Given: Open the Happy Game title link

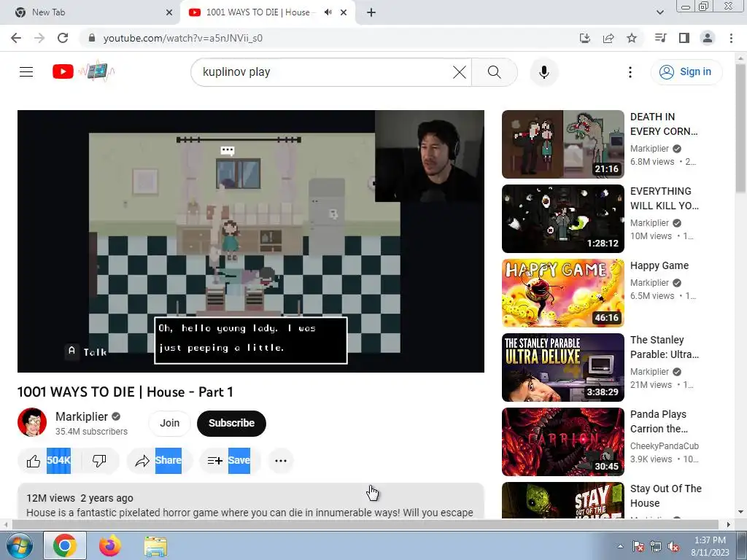Looking at the screenshot, I should click(x=659, y=265).
